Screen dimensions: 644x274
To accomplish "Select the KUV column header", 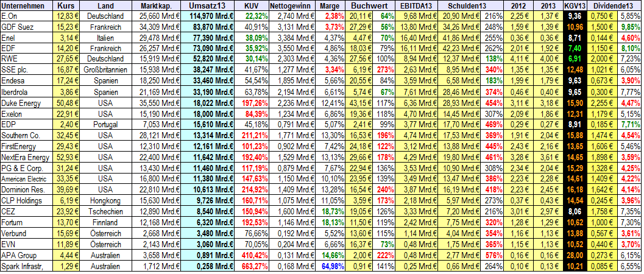I will click(x=252, y=5).
